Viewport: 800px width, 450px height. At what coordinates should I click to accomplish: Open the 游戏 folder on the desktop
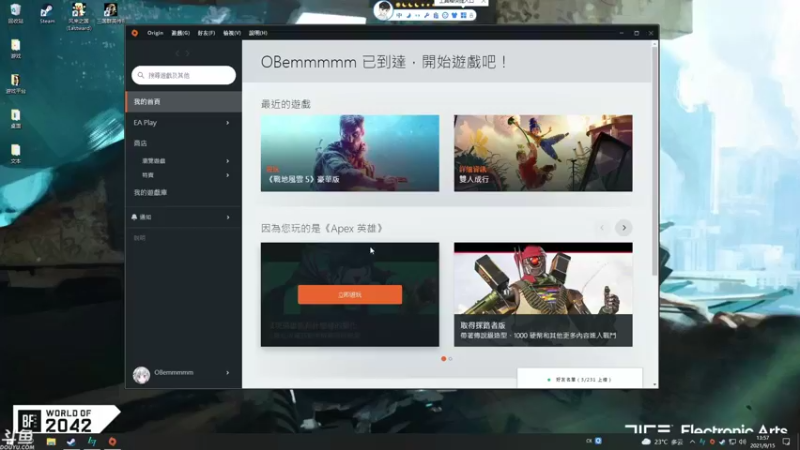15,49
